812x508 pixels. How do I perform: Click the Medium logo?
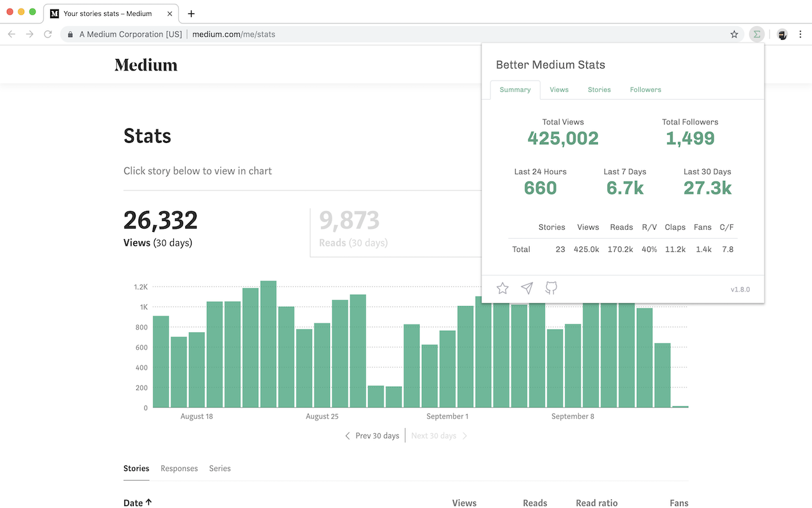pyautogui.click(x=146, y=65)
